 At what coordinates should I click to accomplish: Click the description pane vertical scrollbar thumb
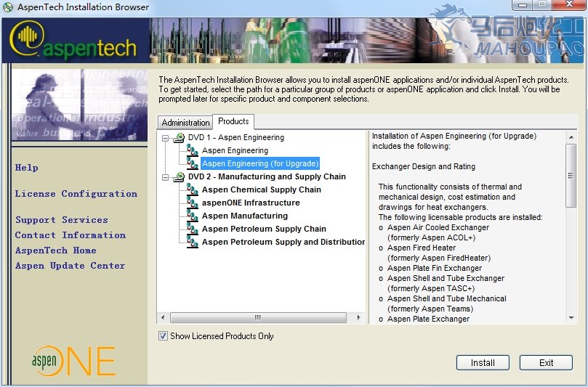[571, 176]
